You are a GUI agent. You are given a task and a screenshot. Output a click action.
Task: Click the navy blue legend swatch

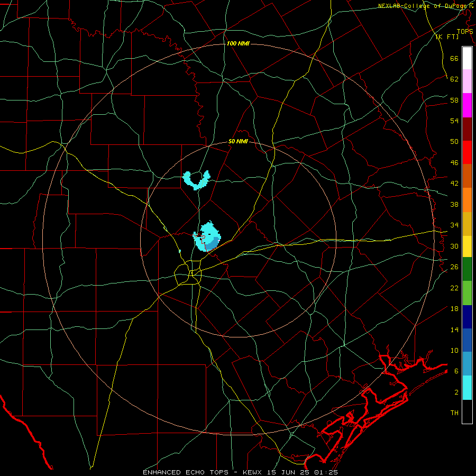click(467, 317)
